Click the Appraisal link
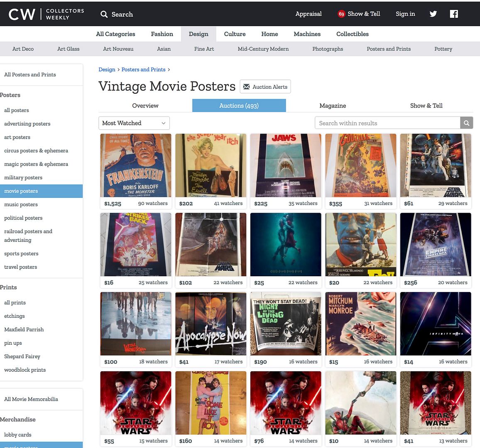This screenshot has height=448, width=480. click(x=309, y=14)
